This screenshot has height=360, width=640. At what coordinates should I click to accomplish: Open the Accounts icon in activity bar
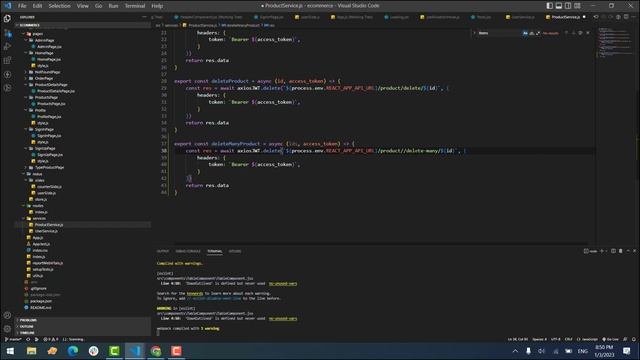click(7, 315)
